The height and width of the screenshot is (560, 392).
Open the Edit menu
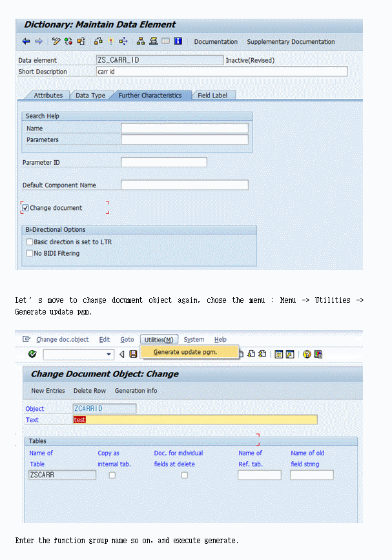pos(104,339)
